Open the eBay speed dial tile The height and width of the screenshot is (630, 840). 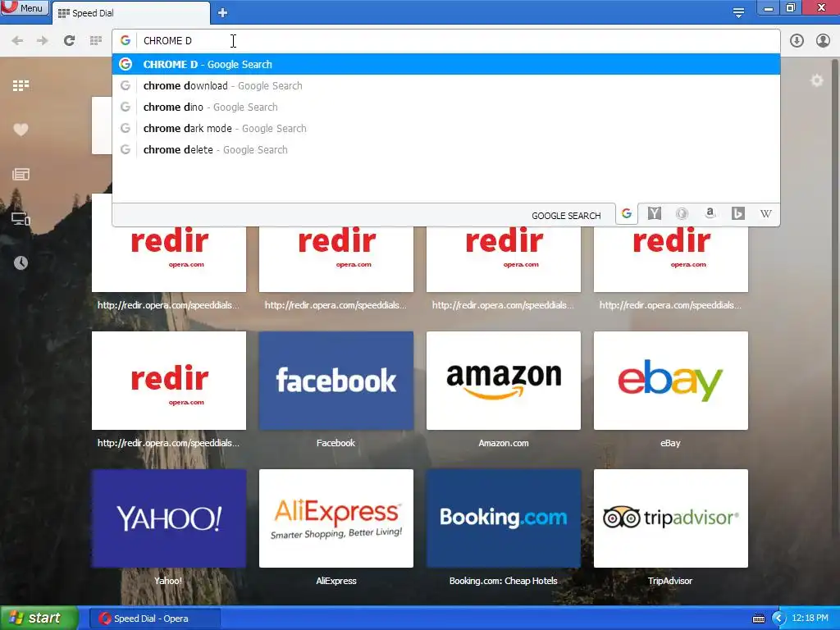[671, 381]
